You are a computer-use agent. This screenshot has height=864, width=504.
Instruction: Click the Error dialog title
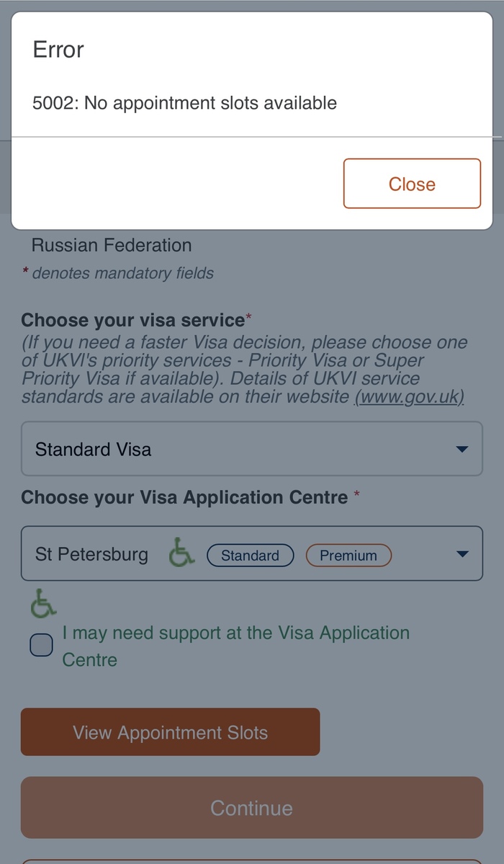pos(58,50)
